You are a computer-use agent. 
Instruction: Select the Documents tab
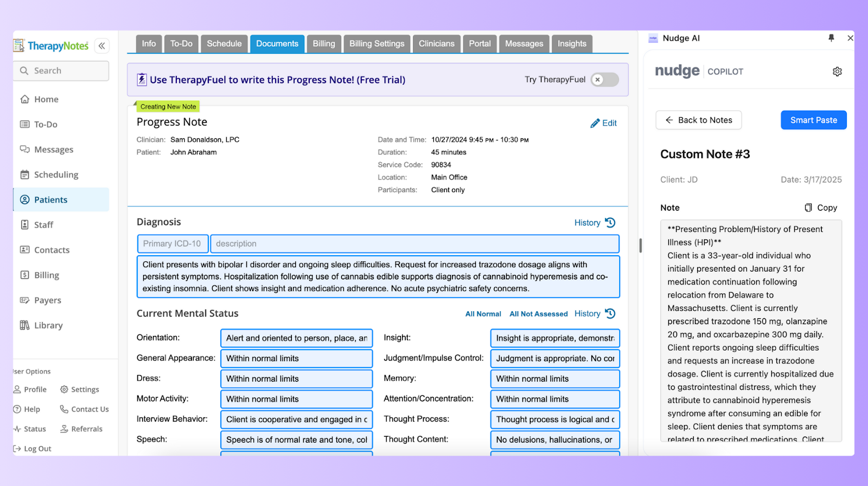(x=277, y=43)
